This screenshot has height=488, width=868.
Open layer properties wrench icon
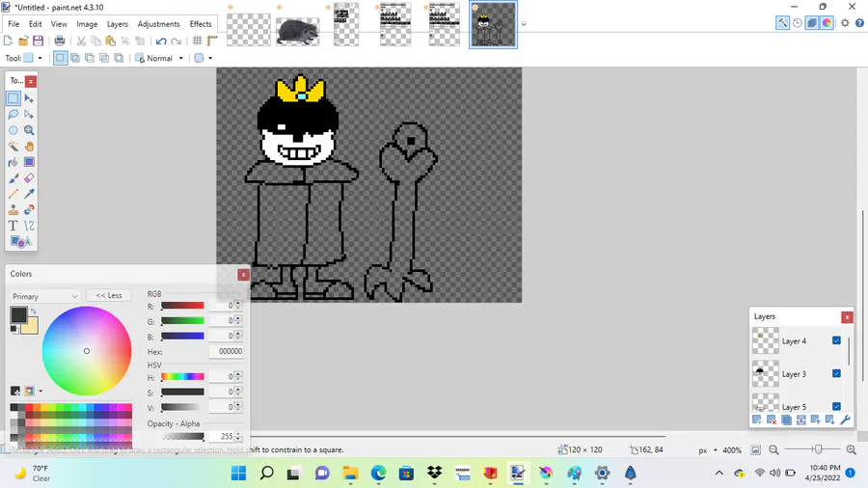coord(845,420)
